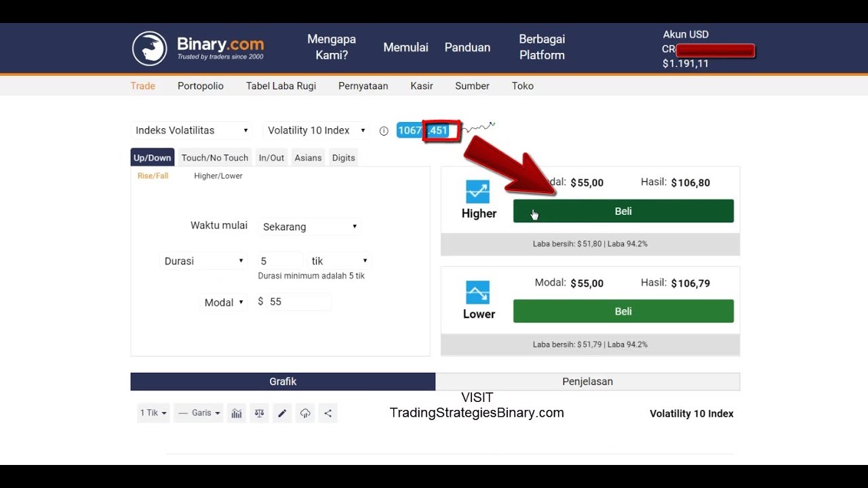Expand the Modal amount type dropdown
868x488 pixels.
click(223, 302)
